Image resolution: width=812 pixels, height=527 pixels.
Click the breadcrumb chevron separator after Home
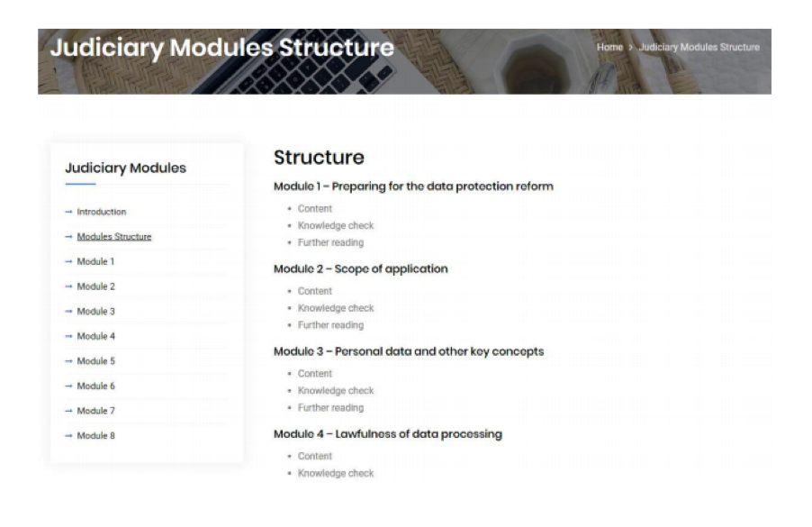[631, 47]
